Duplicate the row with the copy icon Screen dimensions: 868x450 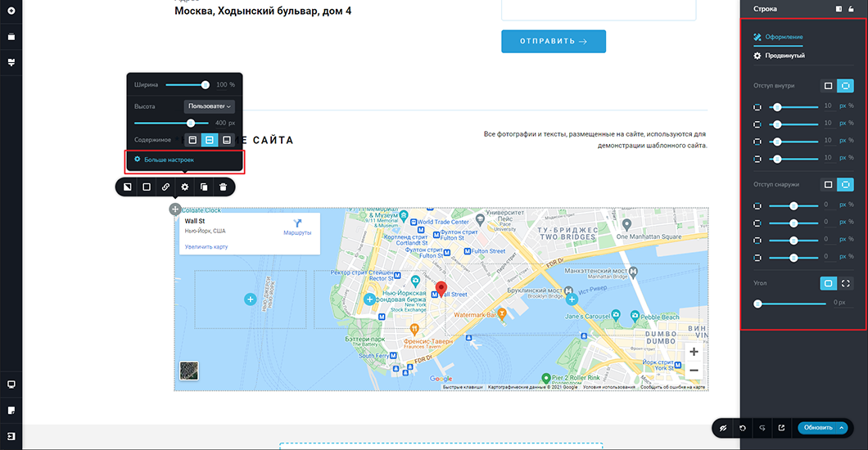[x=204, y=187]
